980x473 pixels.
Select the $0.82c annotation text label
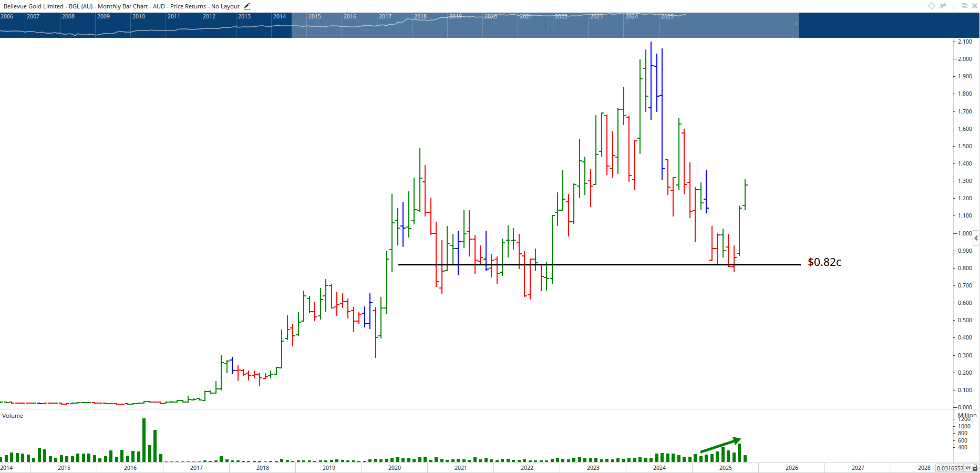click(824, 262)
